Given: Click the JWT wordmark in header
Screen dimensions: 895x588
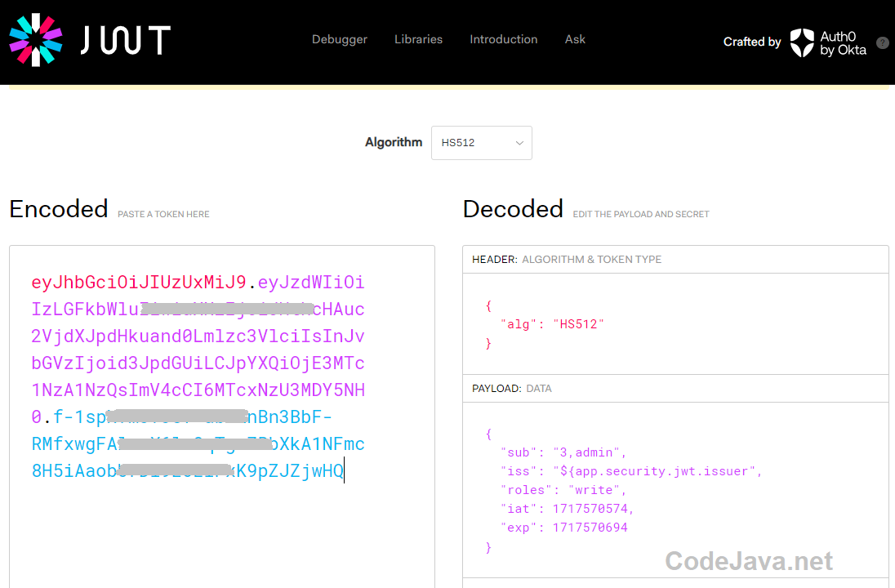Looking at the screenshot, I should click(x=126, y=40).
